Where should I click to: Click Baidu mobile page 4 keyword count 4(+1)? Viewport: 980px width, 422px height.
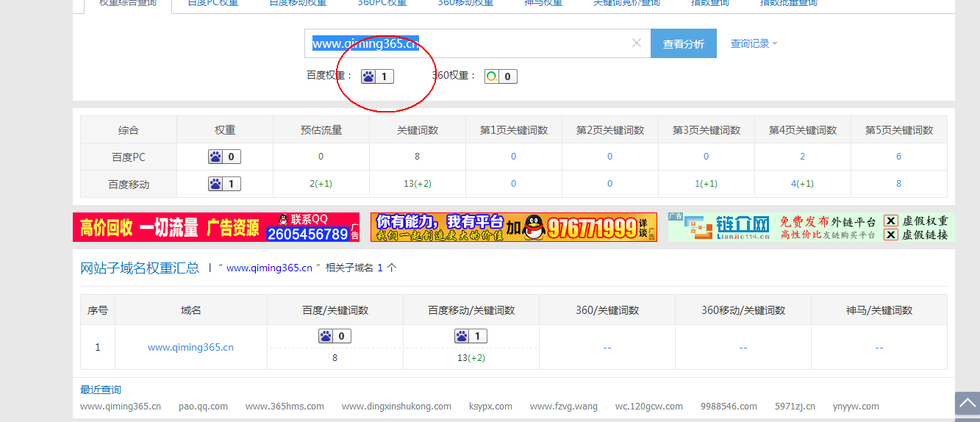click(x=802, y=184)
